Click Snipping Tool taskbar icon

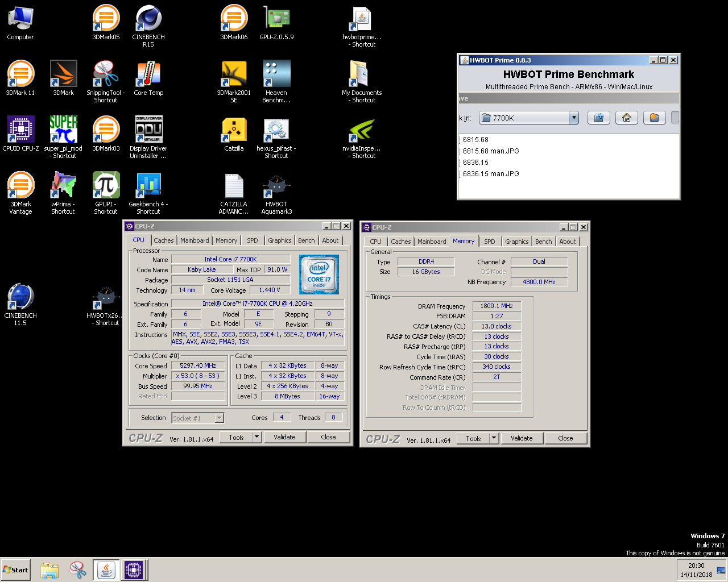78,570
